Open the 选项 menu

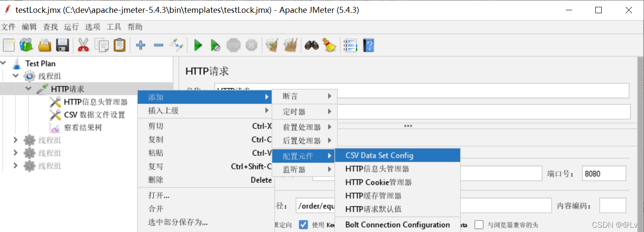pos(92,27)
